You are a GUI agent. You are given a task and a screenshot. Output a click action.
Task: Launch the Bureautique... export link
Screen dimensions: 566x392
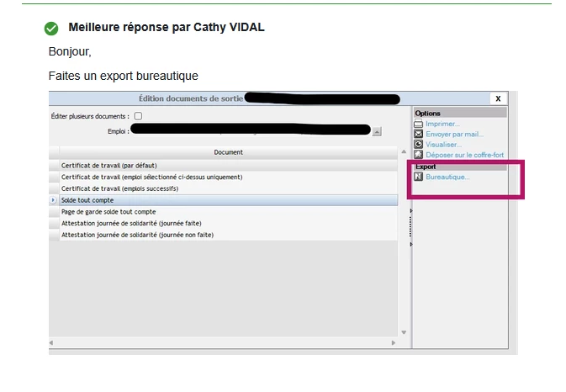tap(447, 177)
